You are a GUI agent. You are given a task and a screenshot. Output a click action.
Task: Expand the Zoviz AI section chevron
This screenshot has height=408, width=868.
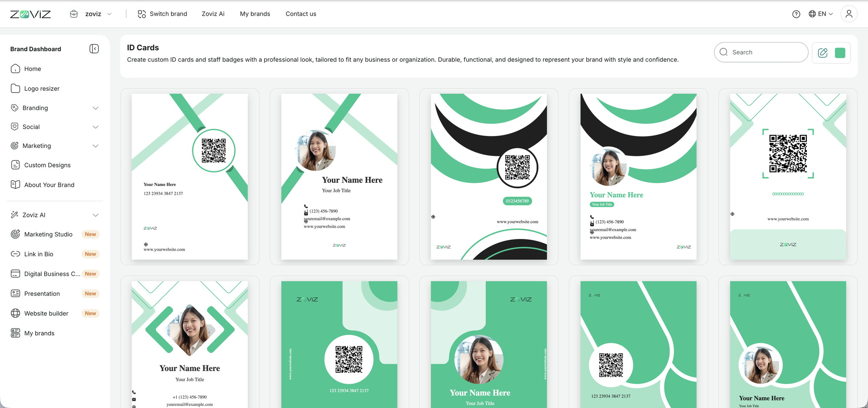coord(95,215)
